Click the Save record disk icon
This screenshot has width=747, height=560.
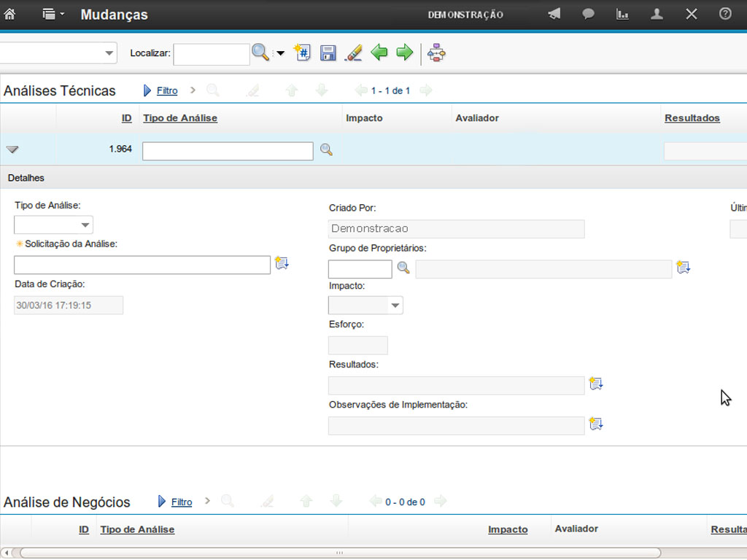click(328, 52)
